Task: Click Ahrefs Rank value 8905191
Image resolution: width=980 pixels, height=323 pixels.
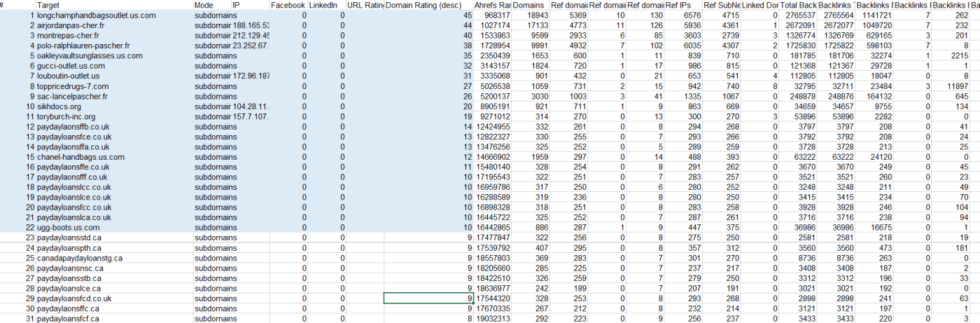Action: coord(494,106)
